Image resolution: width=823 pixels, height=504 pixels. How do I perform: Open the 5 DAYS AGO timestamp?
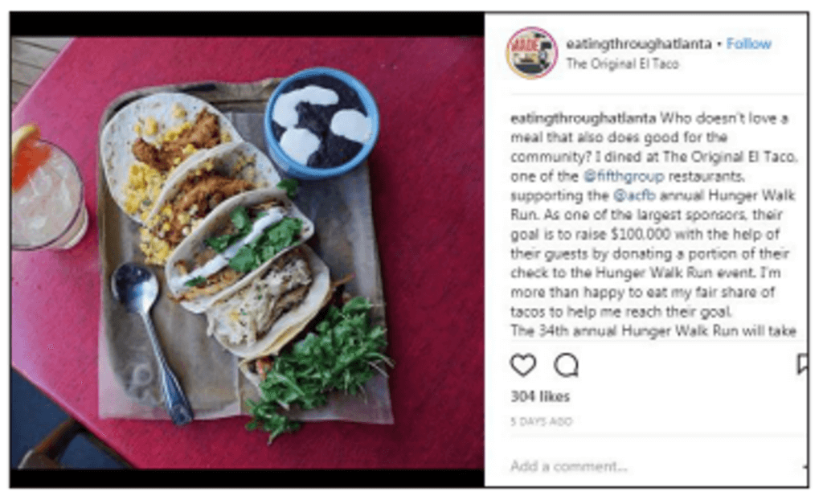click(541, 421)
